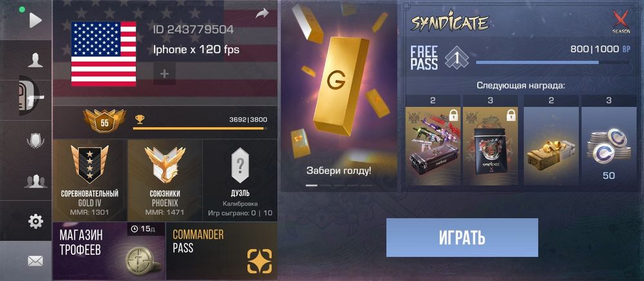Image resolution: width=644 pixels, height=281 pixels.
Task: Open the profile silhouette icon in sidebar
Action: tap(35, 61)
